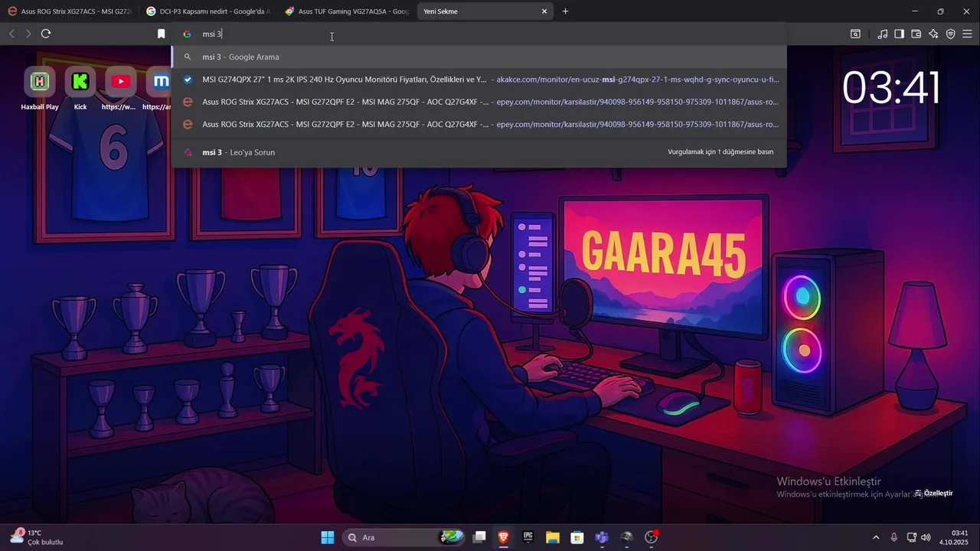Launch Epic Games from the taskbar

coord(528,537)
